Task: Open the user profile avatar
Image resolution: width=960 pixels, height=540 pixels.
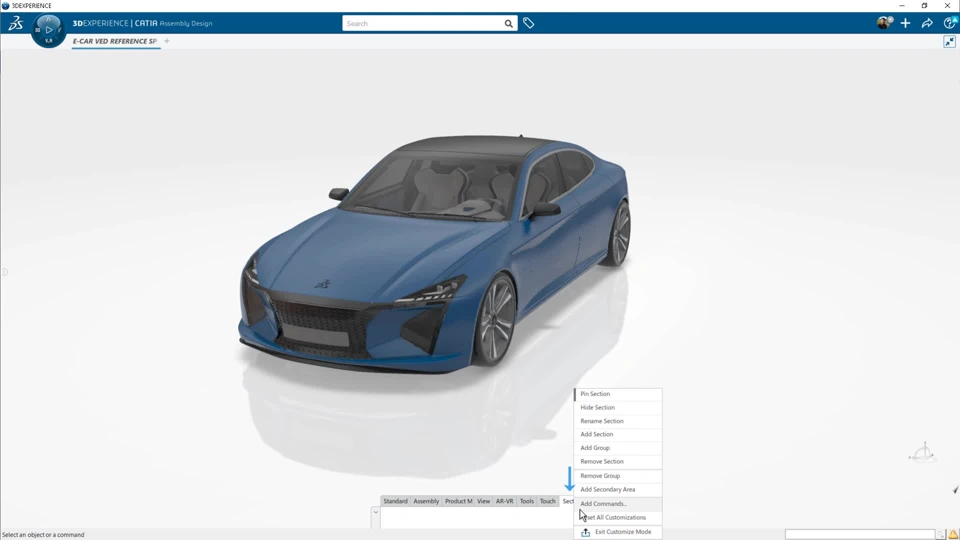Action: [884, 23]
